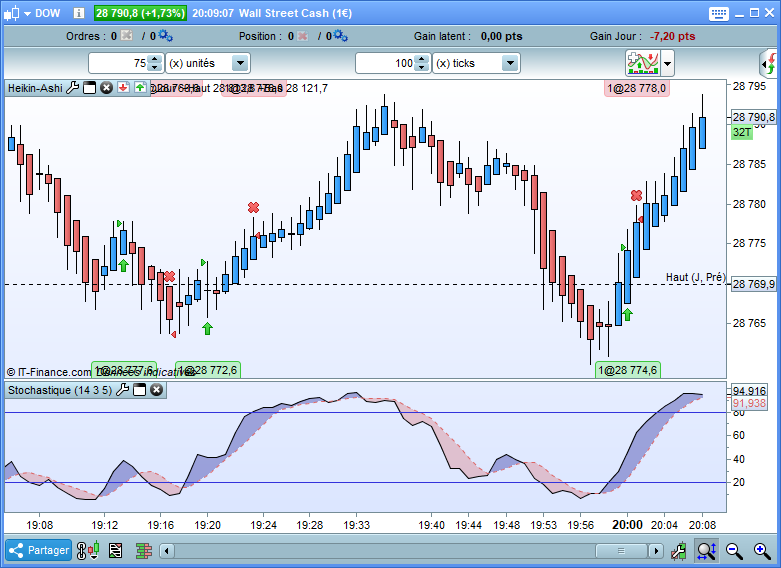Open the linked chart candlestick icon
The width and height of the screenshot is (781, 568).
point(88,551)
